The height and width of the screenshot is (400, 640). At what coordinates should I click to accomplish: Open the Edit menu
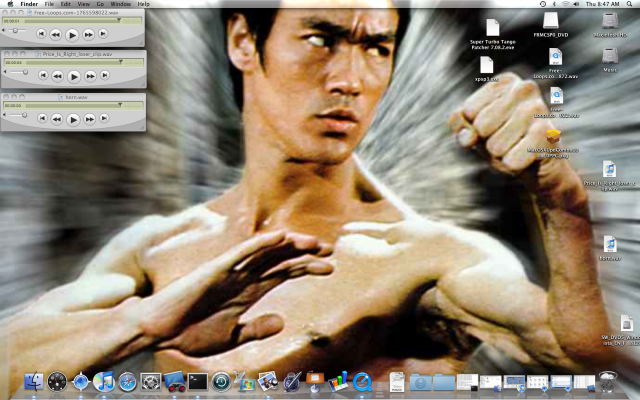(x=65, y=4)
